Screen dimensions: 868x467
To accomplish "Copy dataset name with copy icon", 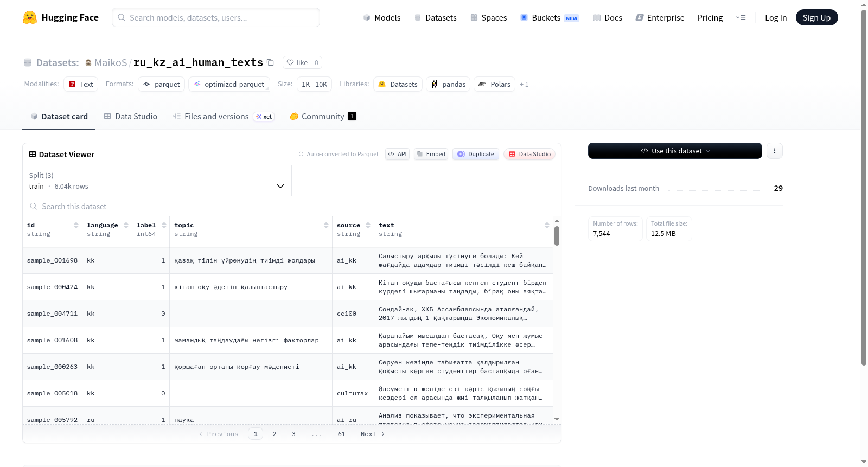I will pos(270,62).
